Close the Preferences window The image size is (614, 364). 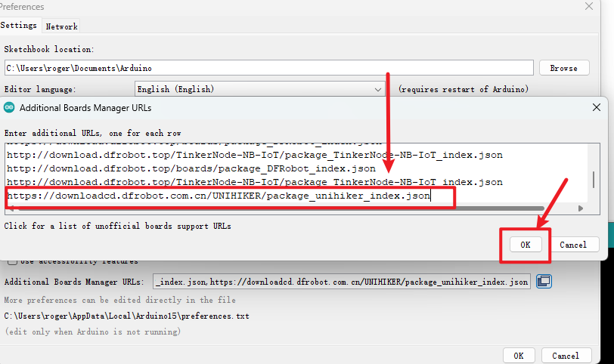coord(588,5)
